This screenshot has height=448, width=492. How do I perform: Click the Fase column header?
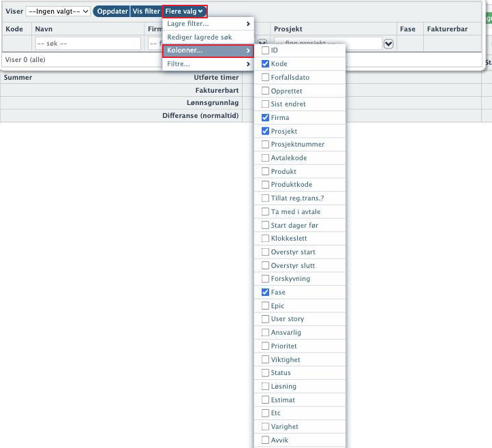coord(408,29)
